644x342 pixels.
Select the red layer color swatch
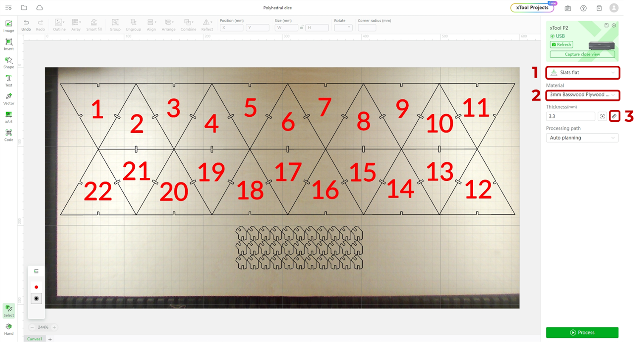tap(37, 287)
